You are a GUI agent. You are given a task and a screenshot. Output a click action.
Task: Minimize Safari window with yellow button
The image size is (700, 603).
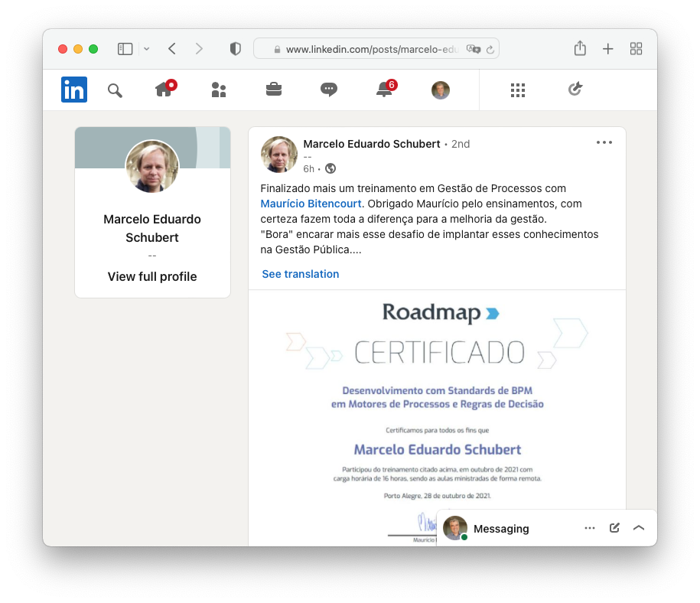pos(78,49)
